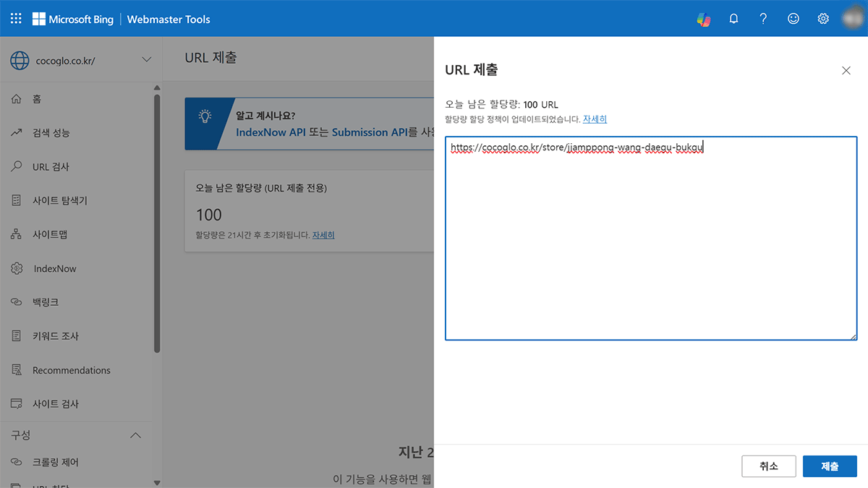Click the URL 검사 magnifier icon

[x=17, y=167]
